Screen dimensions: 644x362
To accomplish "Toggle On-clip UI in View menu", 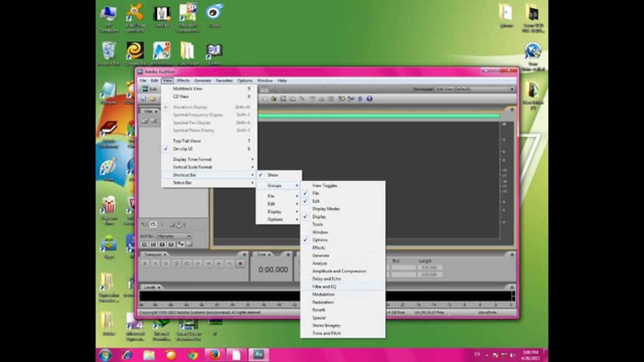I will pyautogui.click(x=209, y=149).
